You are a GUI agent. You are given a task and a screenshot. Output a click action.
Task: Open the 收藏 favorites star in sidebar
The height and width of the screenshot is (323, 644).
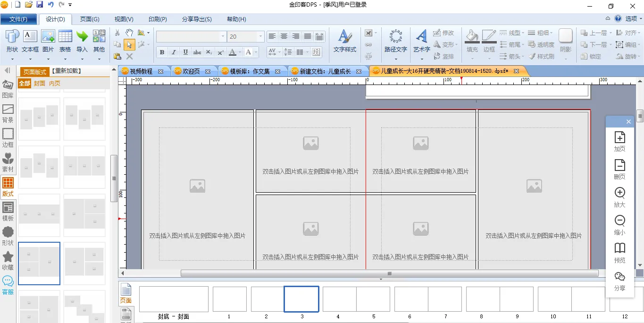coord(8,261)
